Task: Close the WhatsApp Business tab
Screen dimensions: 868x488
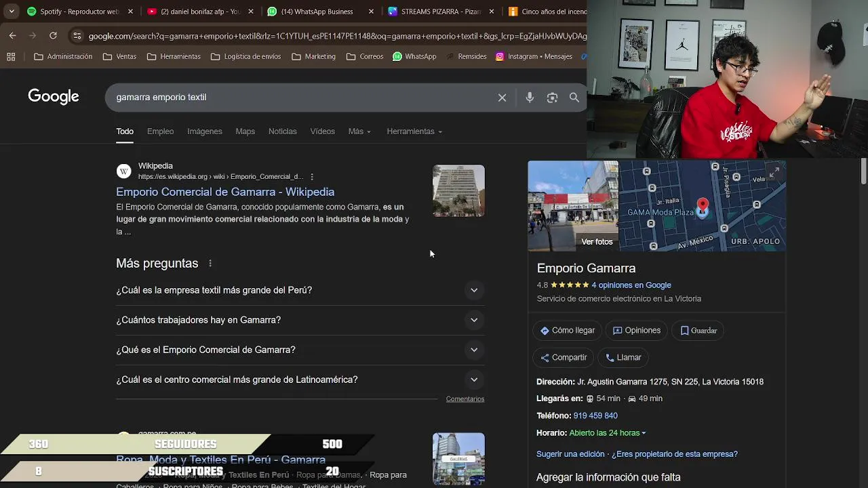Action: 372,12
